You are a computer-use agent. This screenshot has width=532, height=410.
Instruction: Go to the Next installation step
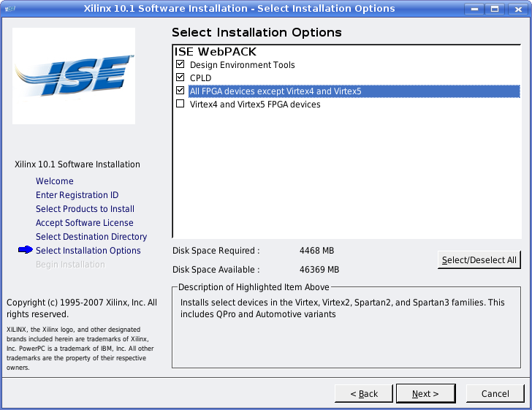[425, 394]
